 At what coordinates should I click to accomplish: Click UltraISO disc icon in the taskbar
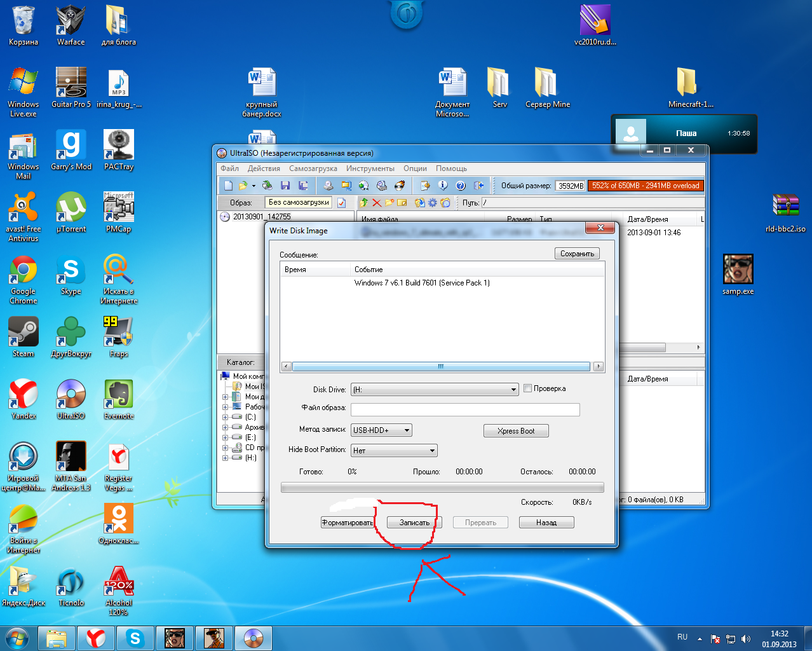253,638
